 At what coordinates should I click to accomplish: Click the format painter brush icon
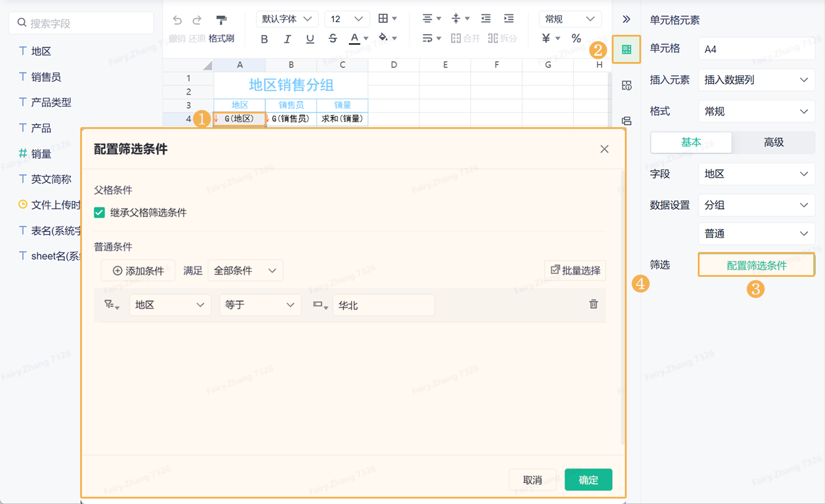click(221, 20)
